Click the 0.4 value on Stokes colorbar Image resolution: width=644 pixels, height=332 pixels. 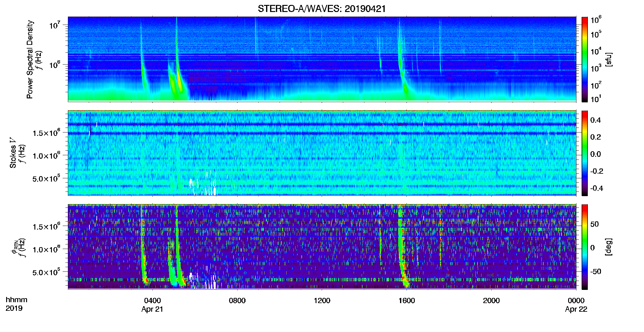coord(595,120)
